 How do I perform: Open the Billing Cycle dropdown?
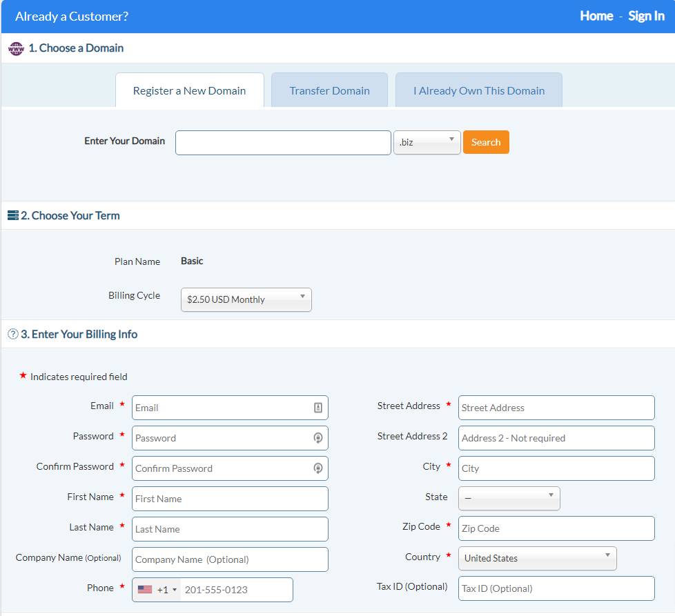click(246, 299)
